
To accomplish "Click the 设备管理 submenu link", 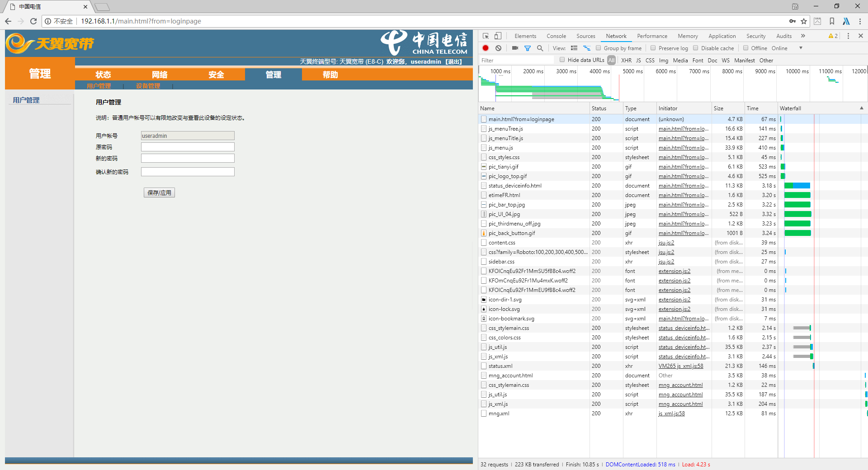I will [148, 86].
